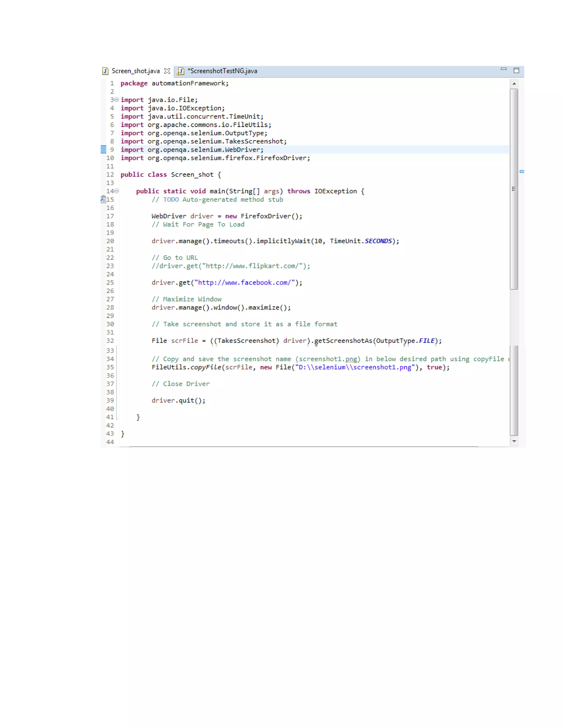This screenshot has height=728, width=563.
Task: Click the squiggly-underlined word png on line 34
Action: coord(351,359)
